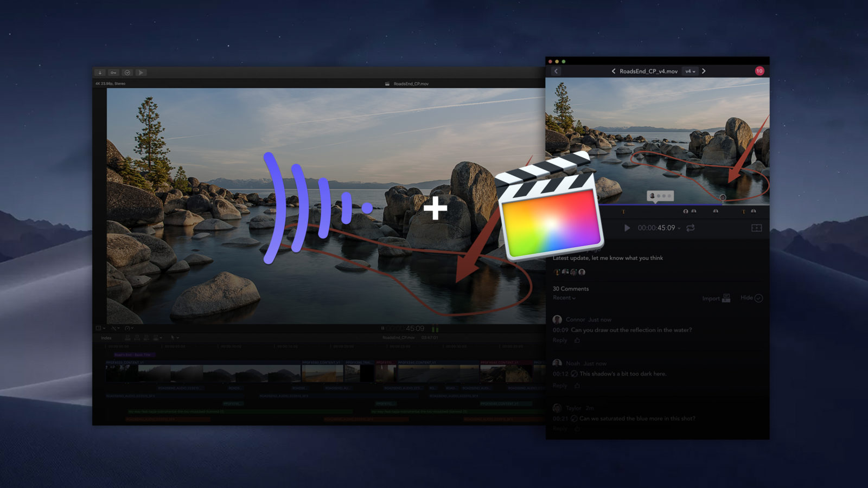
Task: Open the viewer display options dropdown at bottom-left
Action: point(100,328)
